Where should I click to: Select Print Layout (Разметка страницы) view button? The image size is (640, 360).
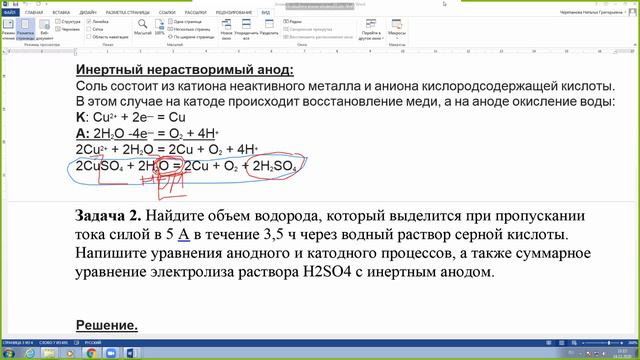(25, 29)
